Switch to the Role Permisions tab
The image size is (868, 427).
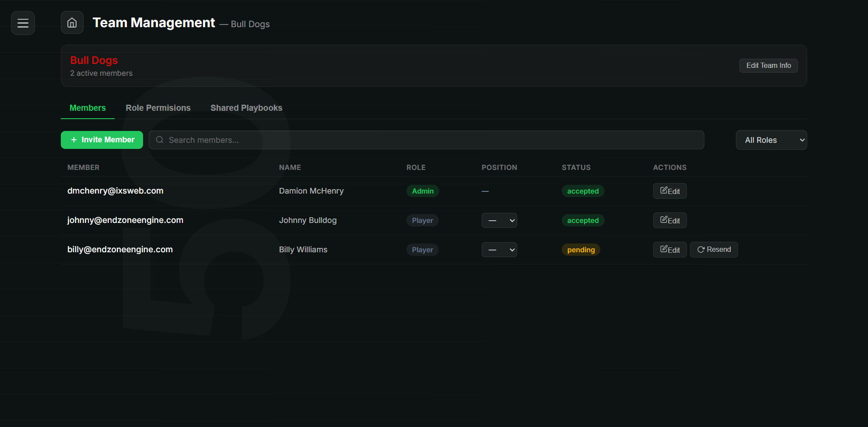(x=158, y=108)
